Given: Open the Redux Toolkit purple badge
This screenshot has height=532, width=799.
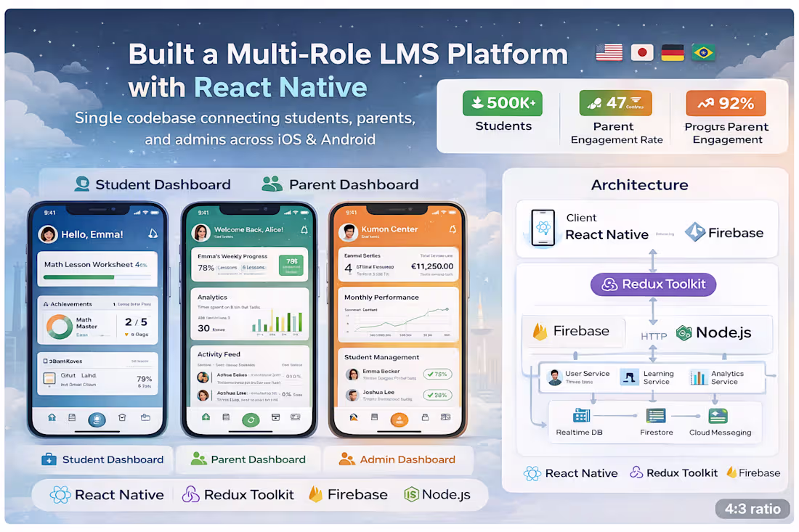Looking at the screenshot, I should 653,285.
